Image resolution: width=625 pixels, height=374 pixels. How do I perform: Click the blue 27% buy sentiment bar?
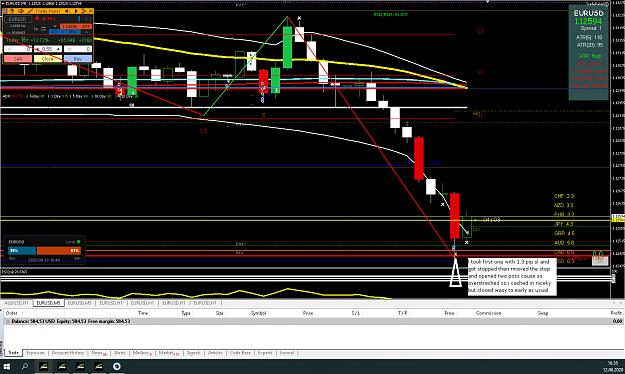(x=22, y=251)
